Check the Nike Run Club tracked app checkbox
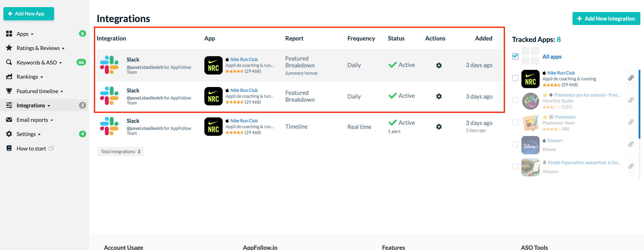The image size is (644, 250). (x=515, y=78)
